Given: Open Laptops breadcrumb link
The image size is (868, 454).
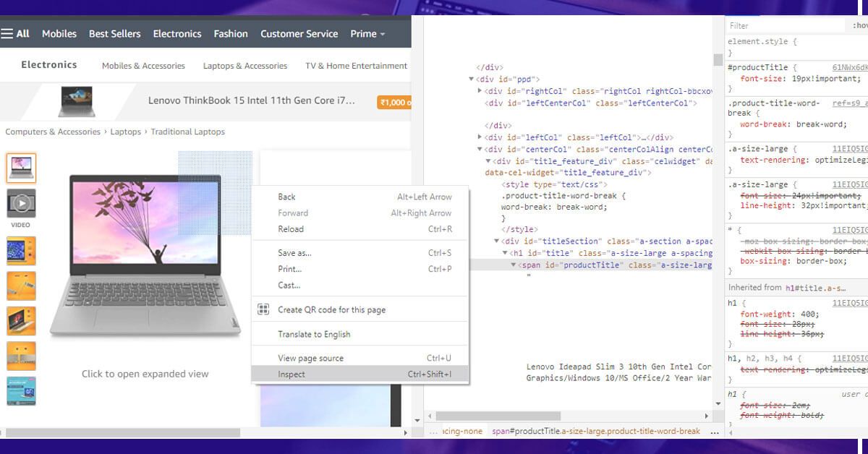Looking at the screenshot, I should click(126, 132).
